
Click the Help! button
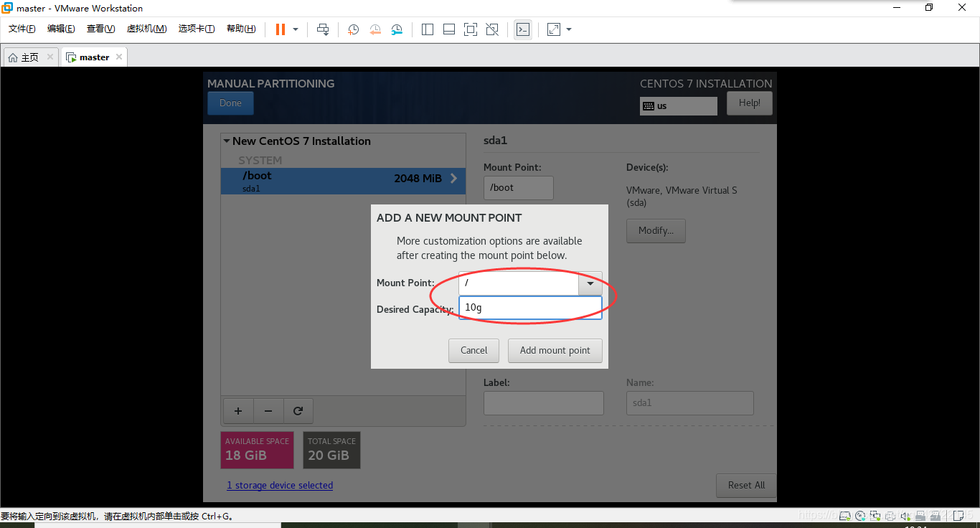tap(750, 103)
